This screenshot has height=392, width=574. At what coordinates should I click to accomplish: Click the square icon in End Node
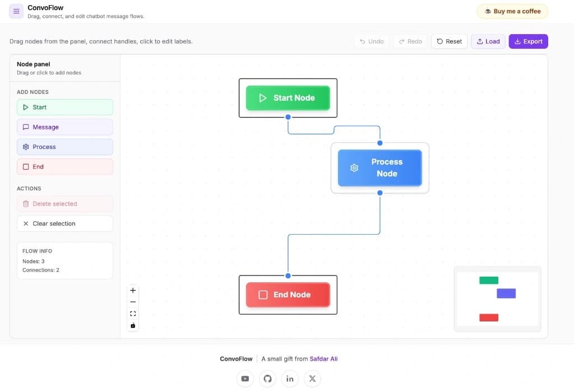coord(263,295)
